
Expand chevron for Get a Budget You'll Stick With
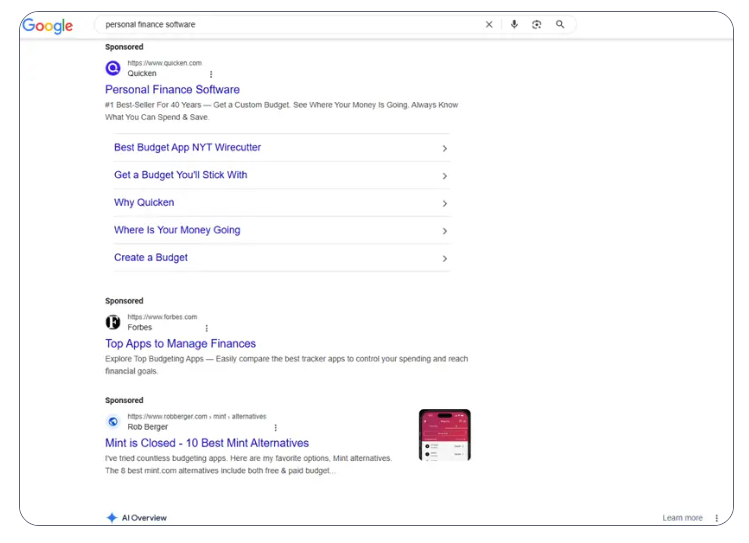pyautogui.click(x=444, y=176)
